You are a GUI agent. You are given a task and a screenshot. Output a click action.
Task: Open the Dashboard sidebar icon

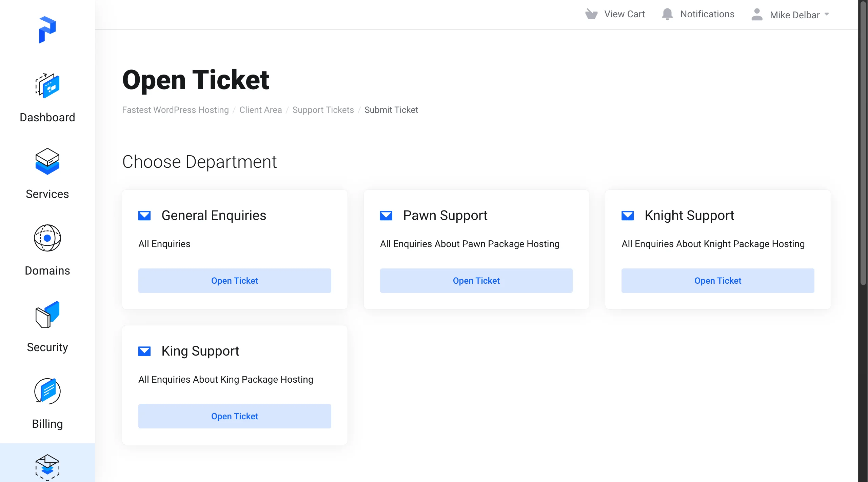[x=47, y=86]
